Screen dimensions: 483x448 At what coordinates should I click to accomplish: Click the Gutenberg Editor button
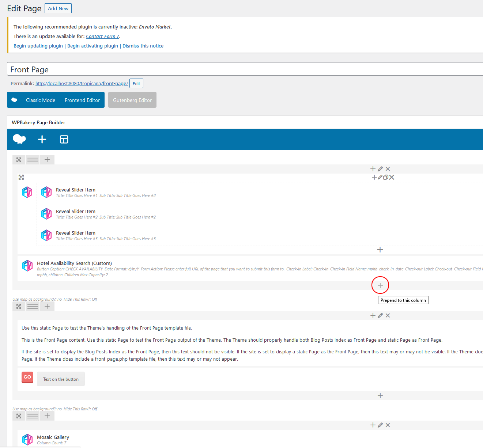click(132, 100)
